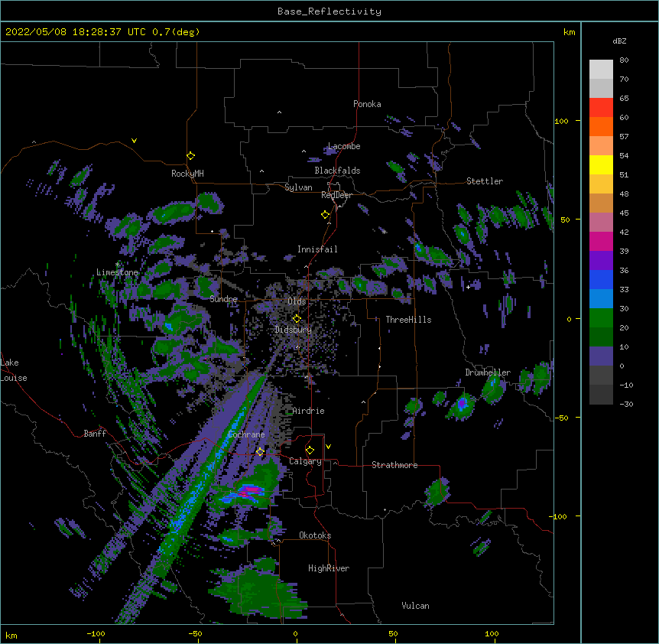The width and height of the screenshot is (659, 644).
Task: Click the Lake Louise label
Action: (14, 370)
